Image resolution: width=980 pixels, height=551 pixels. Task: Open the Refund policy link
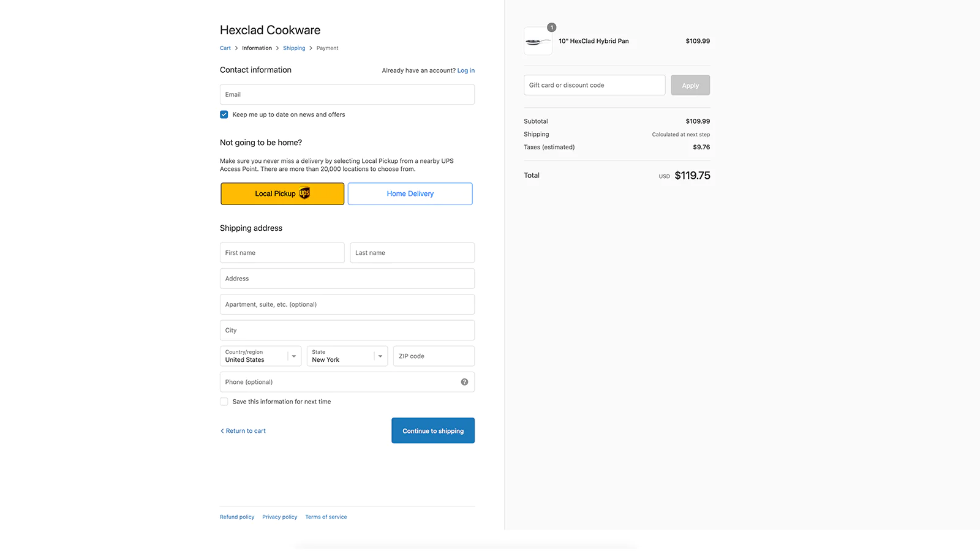[x=237, y=517]
